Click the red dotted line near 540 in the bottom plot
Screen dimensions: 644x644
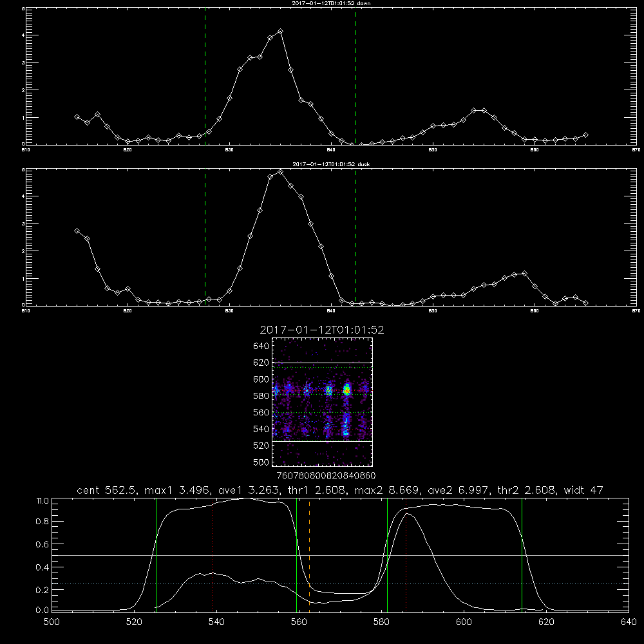[213, 555]
